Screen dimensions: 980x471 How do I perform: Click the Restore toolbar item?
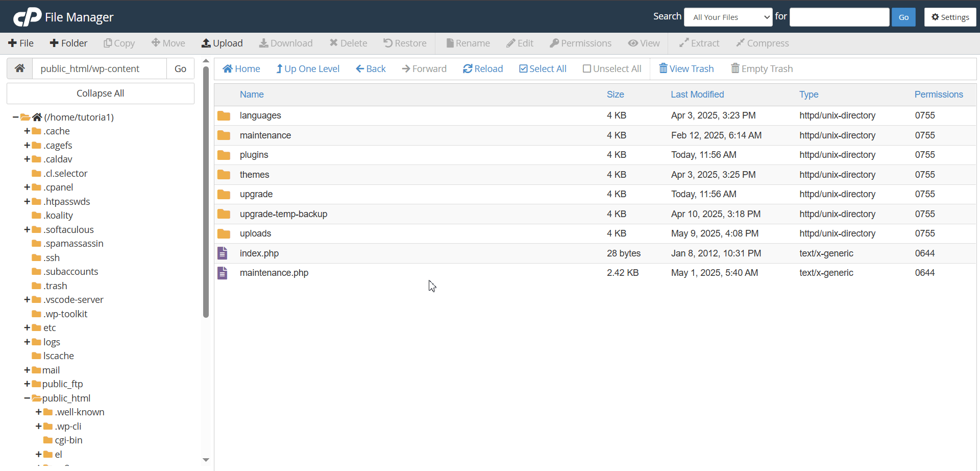405,43
